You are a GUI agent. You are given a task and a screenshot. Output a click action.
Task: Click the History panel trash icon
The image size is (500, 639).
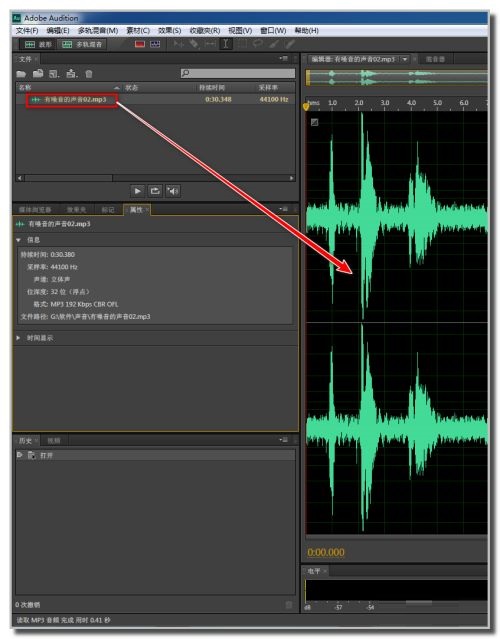click(x=289, y=605)
